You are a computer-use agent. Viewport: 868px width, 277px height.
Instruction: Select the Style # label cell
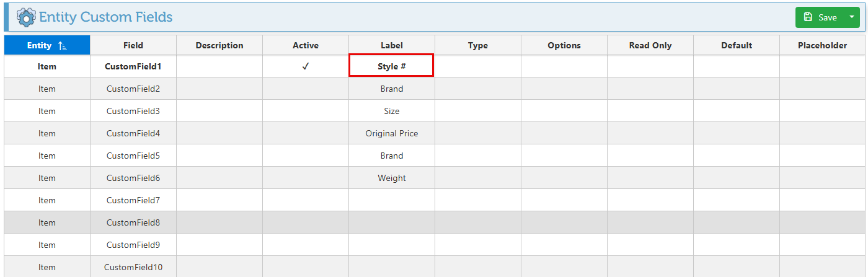(x=391, y=66)
